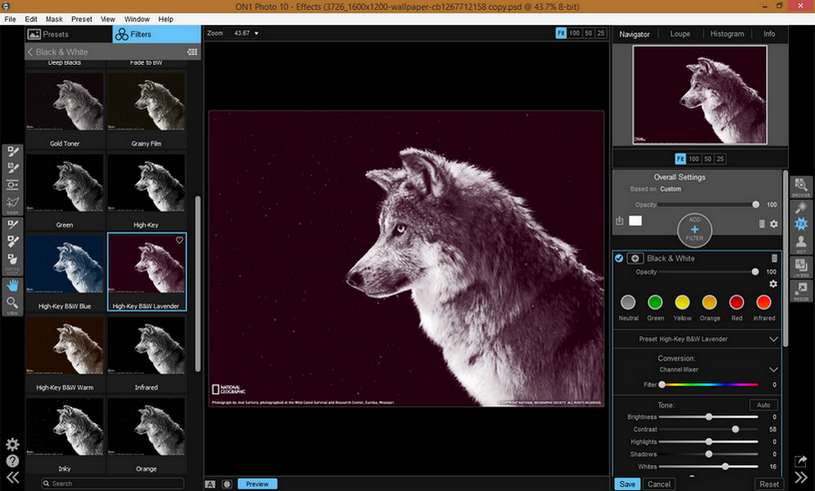Expand the Preset High-Key B&W Lavender dropdown
815x491 pixels.
[x=773, y=339]
